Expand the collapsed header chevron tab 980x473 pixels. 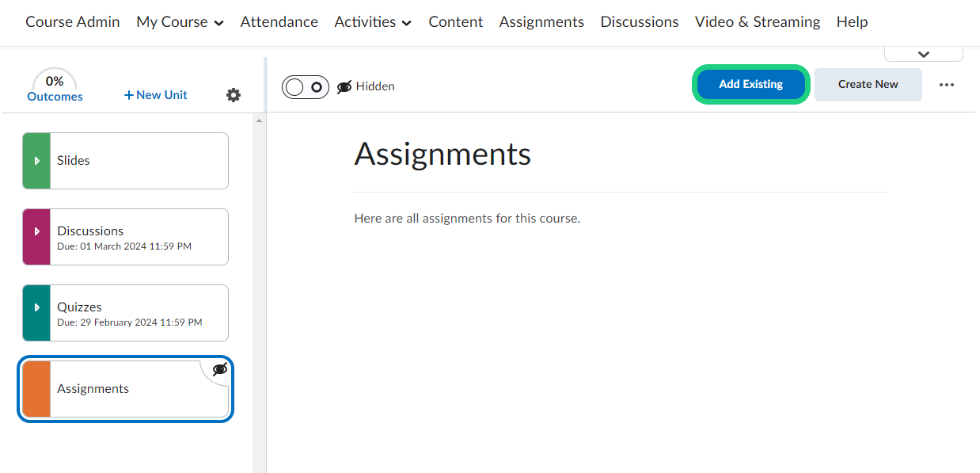(x=923, y=54)
